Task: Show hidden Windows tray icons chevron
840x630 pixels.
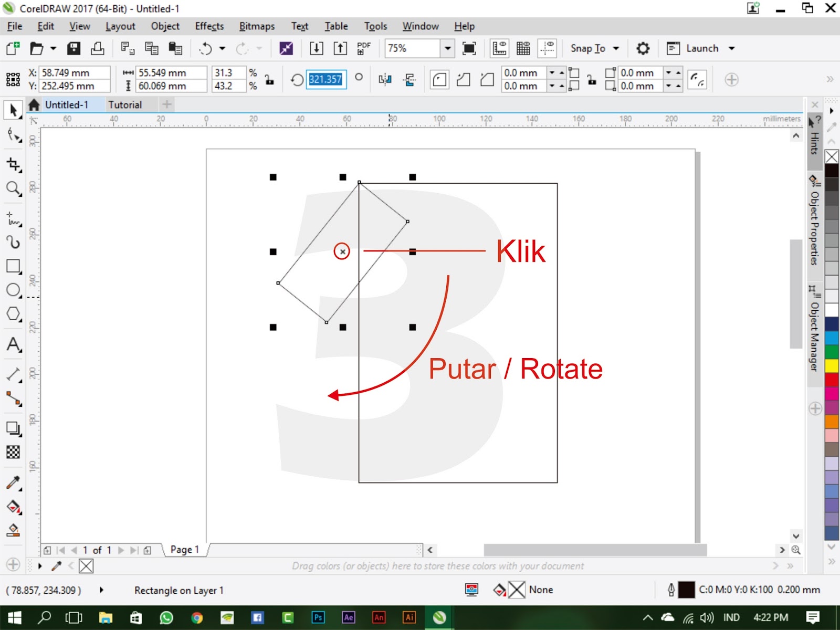Action: pyautogui.click(x=648, y=617)
